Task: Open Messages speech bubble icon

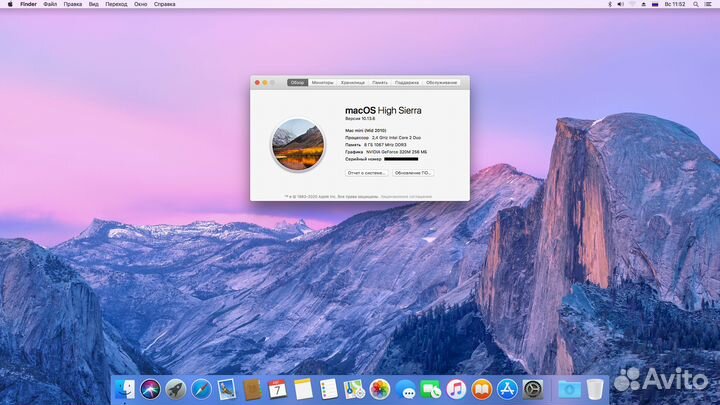Action: click(405, 389)
